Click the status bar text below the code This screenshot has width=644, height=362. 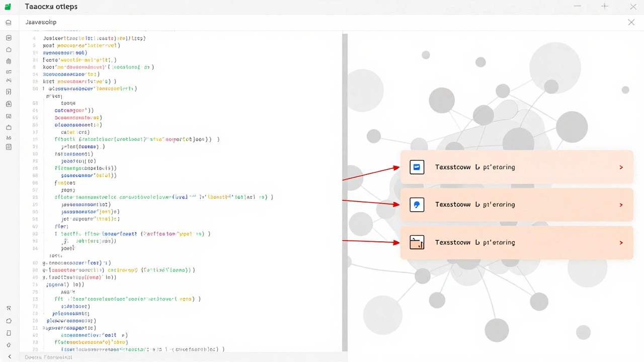pyautogui.click(x=48, y=357)
